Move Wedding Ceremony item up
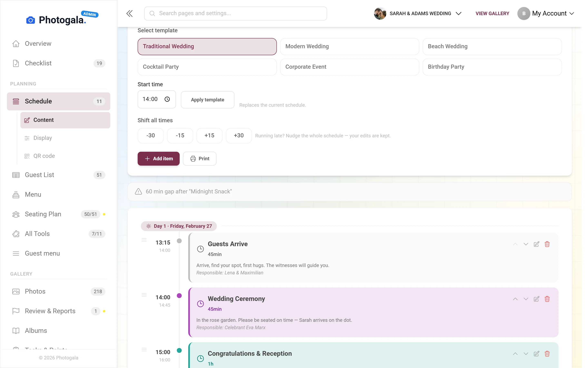588x368 pixels. (x=515, y=299)
